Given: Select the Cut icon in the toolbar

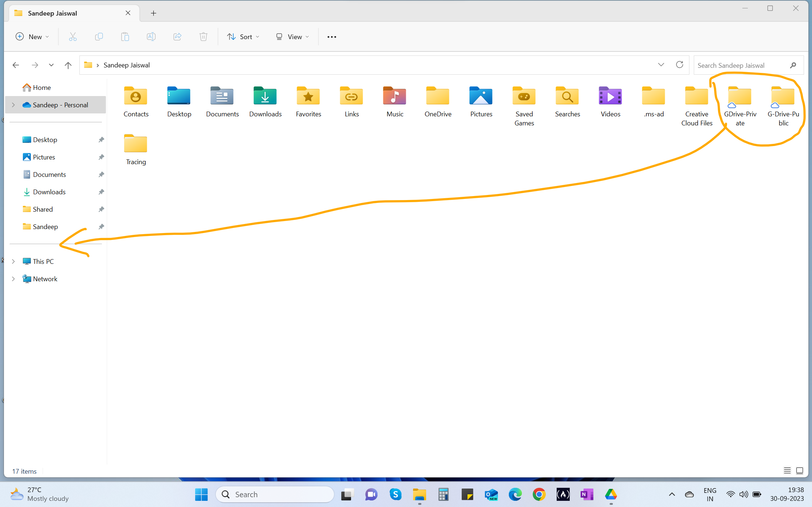Looking at the screenshot, I should (73, 37).
